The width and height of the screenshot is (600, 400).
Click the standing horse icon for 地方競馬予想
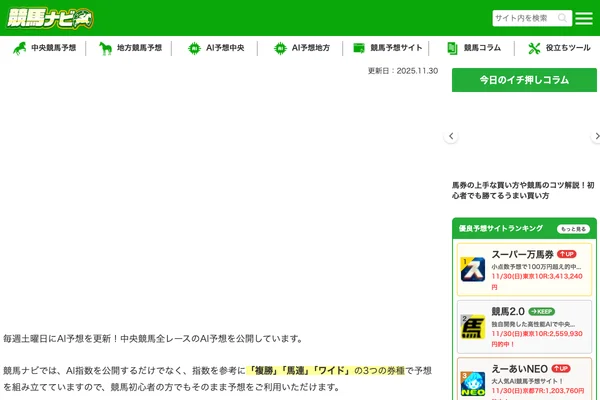tap(105, 48)
